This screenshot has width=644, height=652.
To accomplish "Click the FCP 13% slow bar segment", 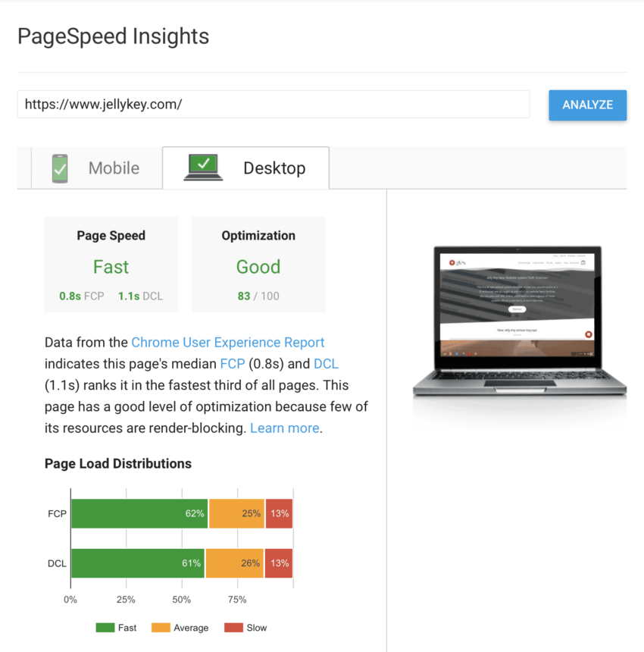I will point(279,513).
